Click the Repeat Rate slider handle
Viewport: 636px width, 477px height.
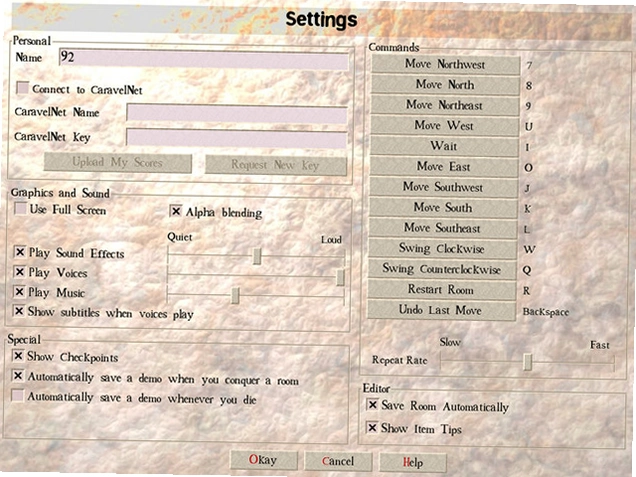pyautogui.click(x=527, y=362)
